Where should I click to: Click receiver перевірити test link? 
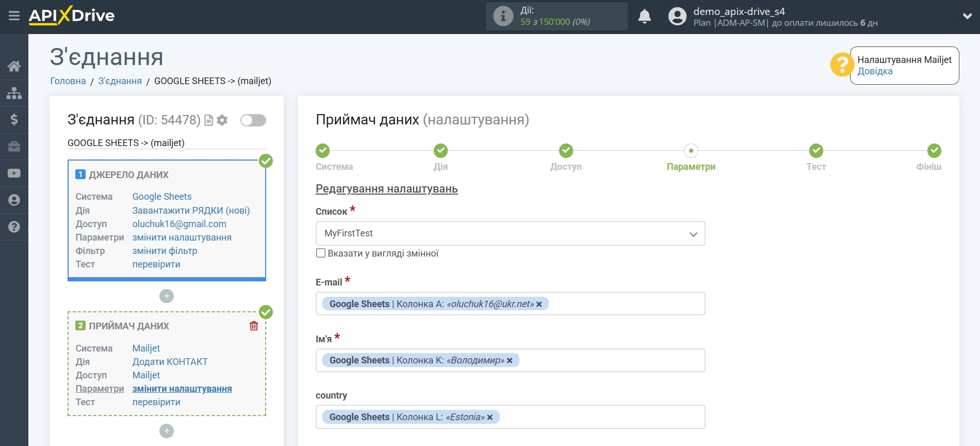(x=156, y=402)
